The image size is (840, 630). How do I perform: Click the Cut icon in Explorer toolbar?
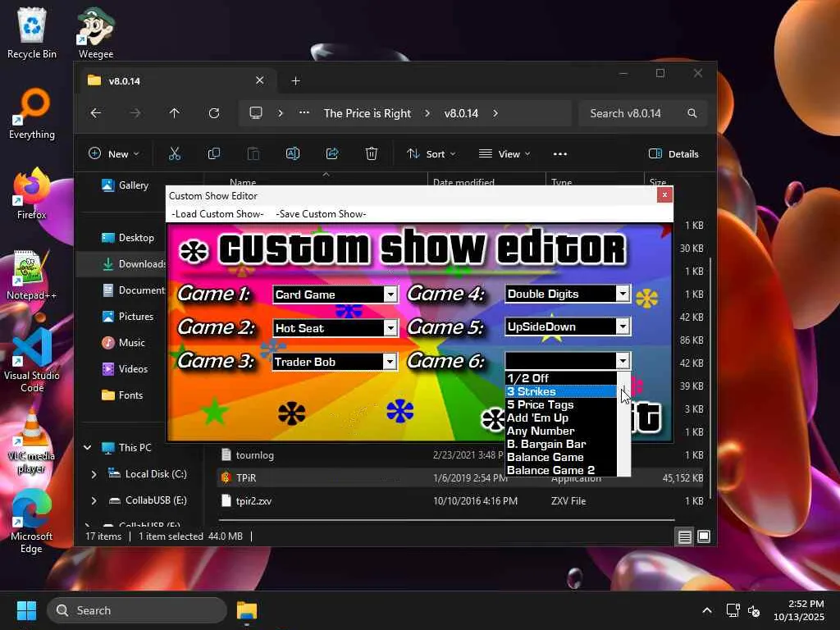[x=174, y=153]
